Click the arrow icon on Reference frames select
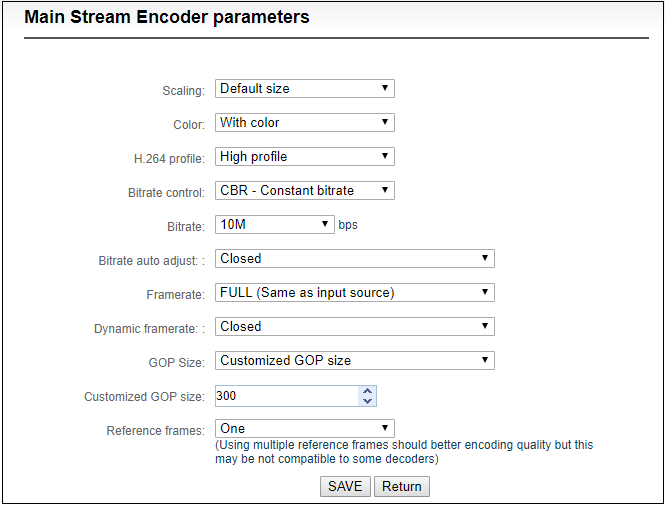The height and width of the screenshot is (505, 665). click(385, 427)
